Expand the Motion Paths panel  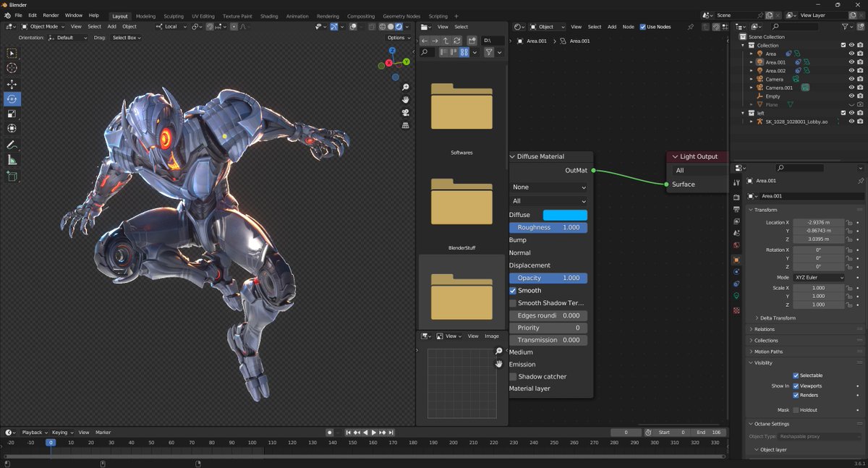pos(767,352)
